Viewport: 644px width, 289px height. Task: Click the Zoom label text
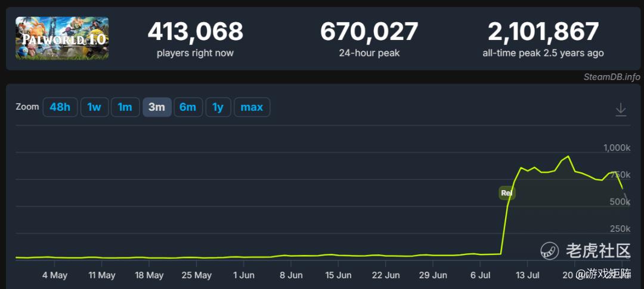tap(27, 107)
